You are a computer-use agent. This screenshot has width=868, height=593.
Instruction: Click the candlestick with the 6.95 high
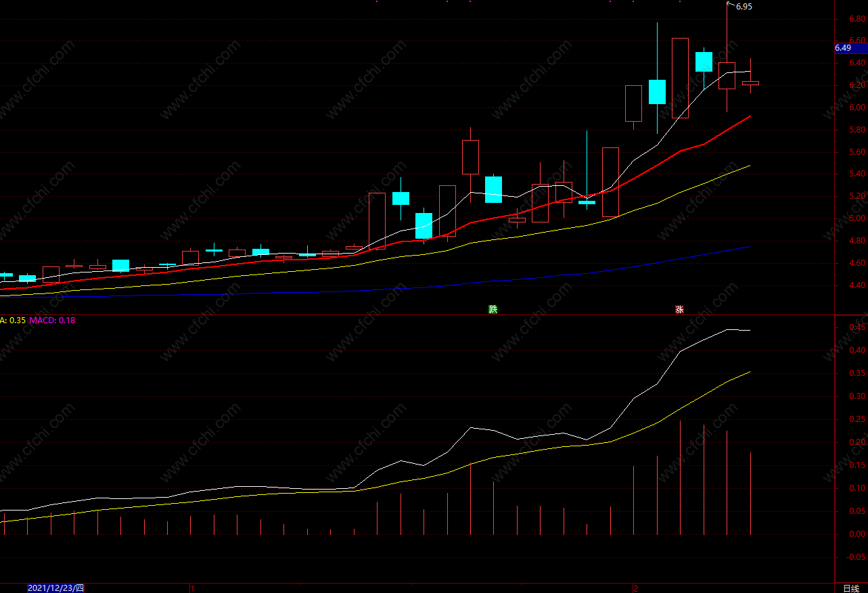(727, 75)
